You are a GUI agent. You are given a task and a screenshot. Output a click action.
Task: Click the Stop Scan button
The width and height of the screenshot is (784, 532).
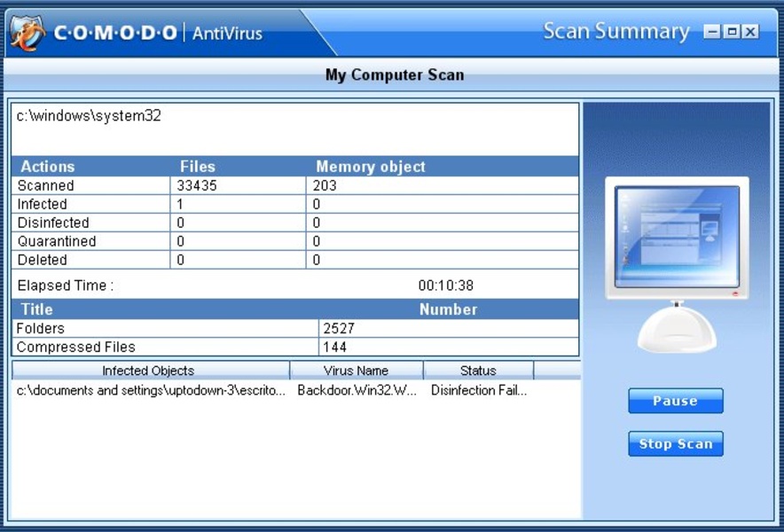click(x=676, y=443)
